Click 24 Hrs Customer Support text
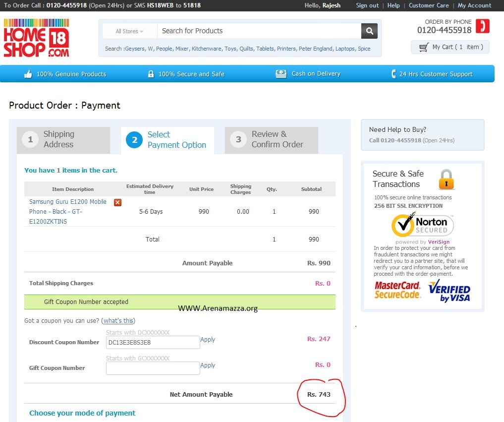The height and width of the screenshot is (422, 504). pyautogui.click(x=436, y=74)
